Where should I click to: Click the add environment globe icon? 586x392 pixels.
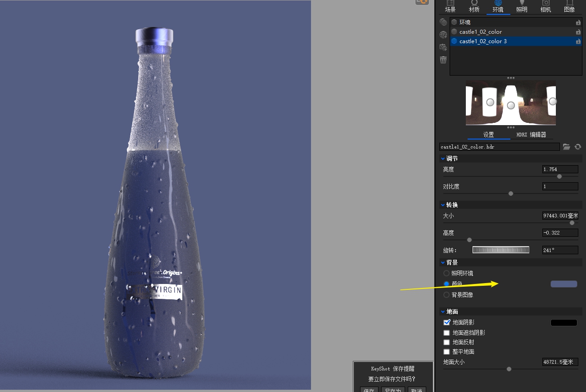pos(443,34)
